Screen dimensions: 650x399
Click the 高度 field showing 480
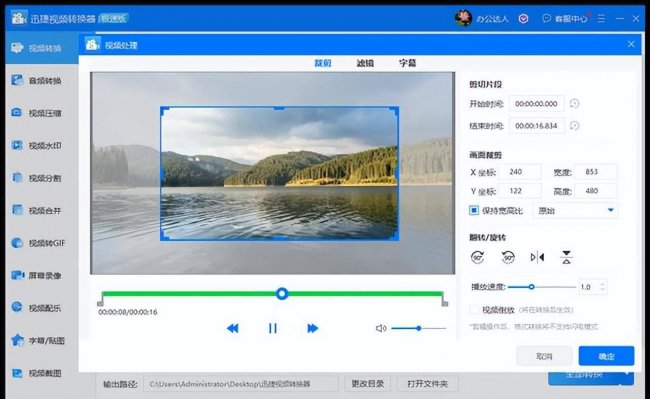(595, 191)
